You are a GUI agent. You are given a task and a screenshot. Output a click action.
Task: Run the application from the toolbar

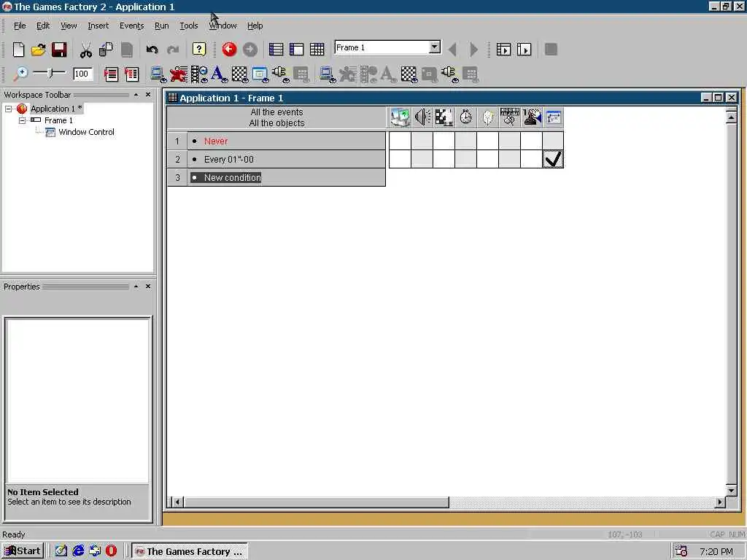pos(503,50)
